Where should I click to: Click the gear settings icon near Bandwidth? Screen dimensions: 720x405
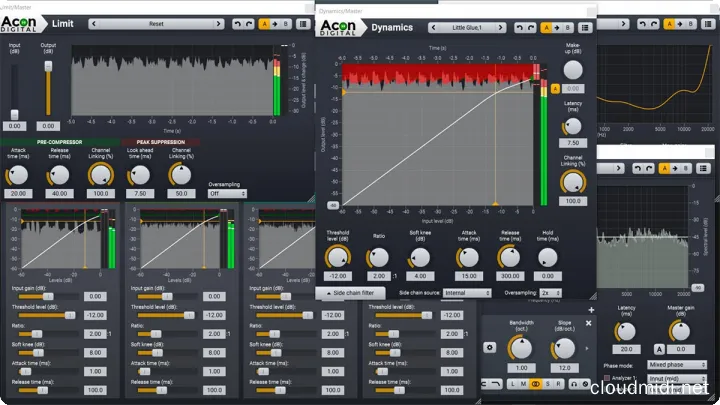491,347
